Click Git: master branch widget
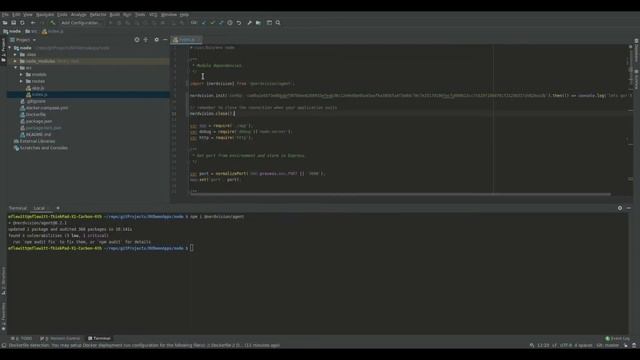 pyautogui.click(x=607, y=345)
